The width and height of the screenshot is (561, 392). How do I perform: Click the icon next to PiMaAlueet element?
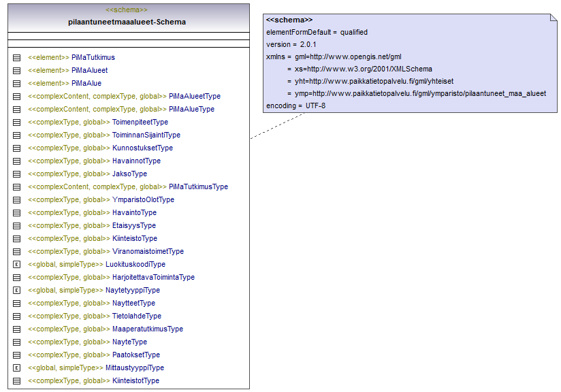pos(16,71)
